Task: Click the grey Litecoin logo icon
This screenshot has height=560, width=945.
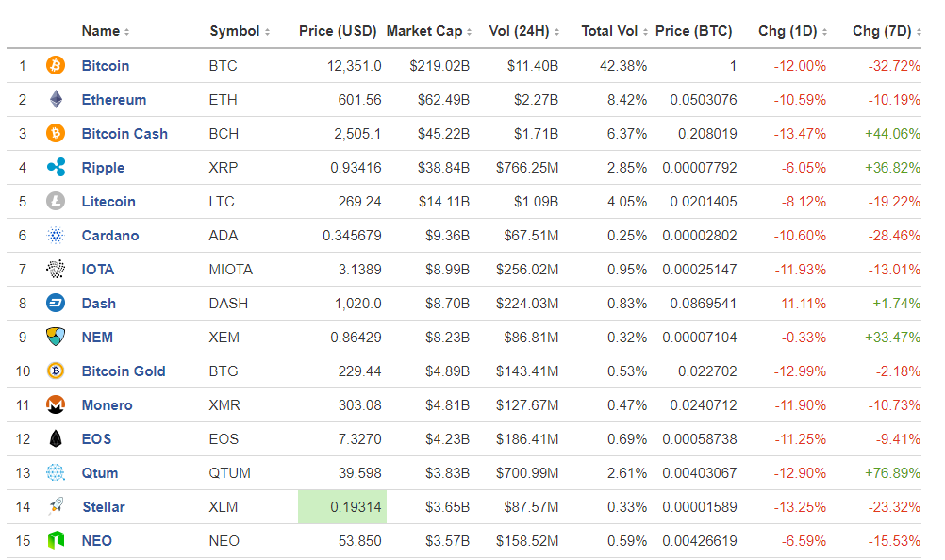Action: pos(56,201)
